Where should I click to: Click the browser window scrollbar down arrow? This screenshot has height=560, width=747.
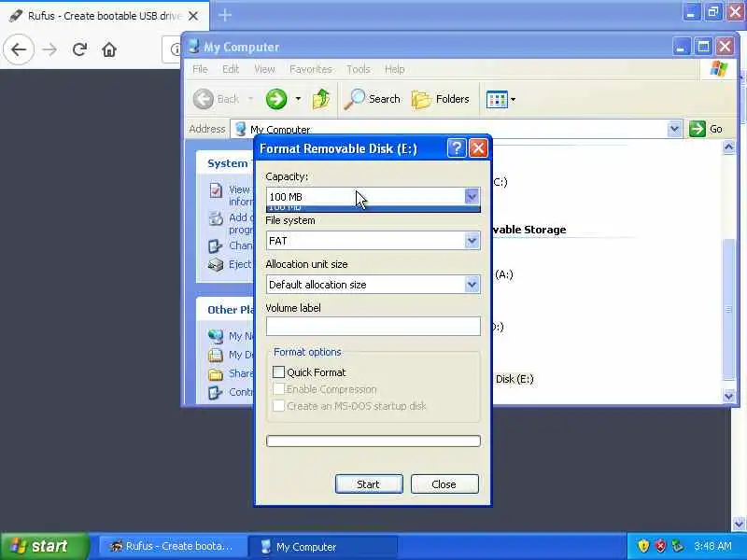point(740,525)
